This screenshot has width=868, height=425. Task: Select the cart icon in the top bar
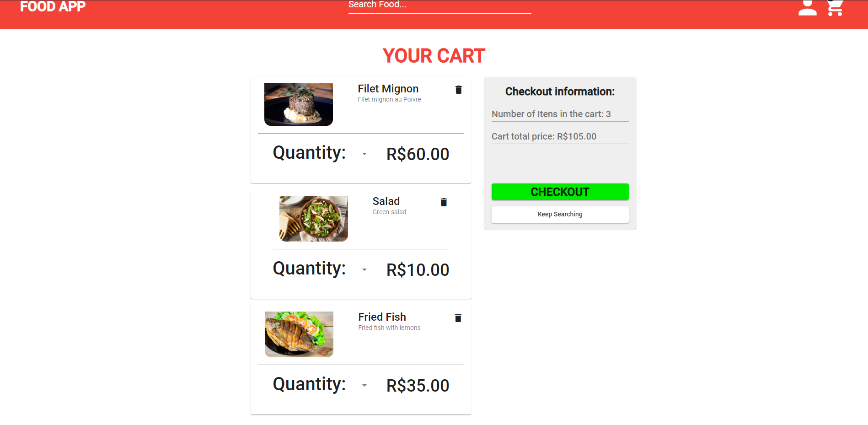[835, 8]
